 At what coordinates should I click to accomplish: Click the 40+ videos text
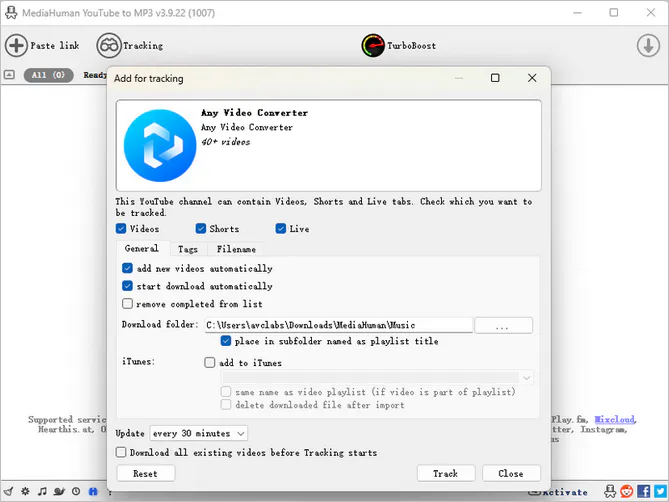(226, 142)
